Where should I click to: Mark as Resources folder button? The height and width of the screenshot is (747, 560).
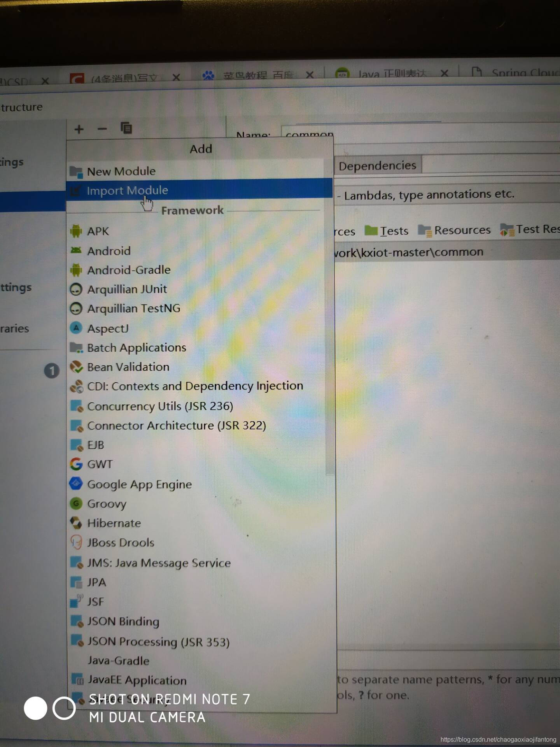454,230
